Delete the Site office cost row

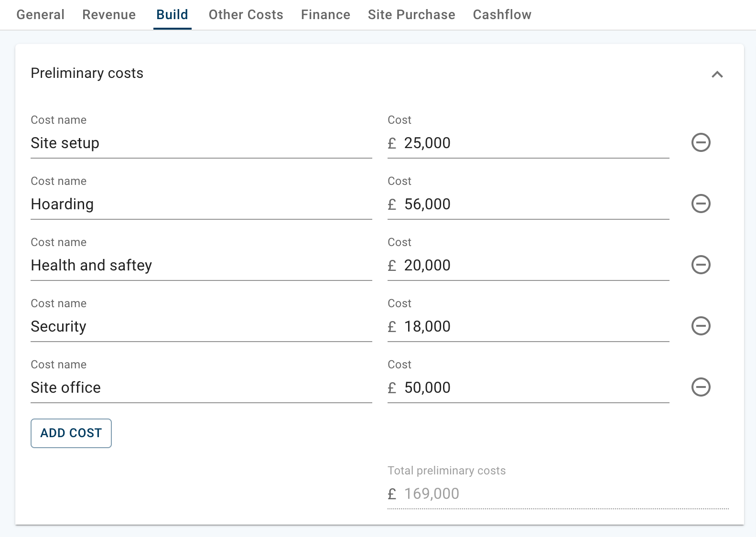[x=701, y=387]
